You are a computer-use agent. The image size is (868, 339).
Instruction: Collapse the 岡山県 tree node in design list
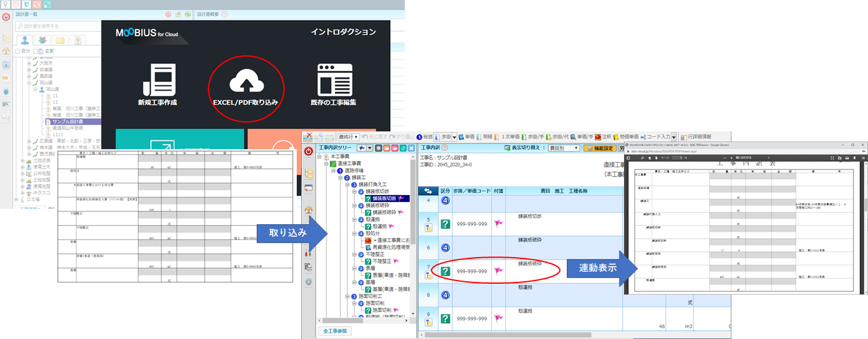click(30, 83)
